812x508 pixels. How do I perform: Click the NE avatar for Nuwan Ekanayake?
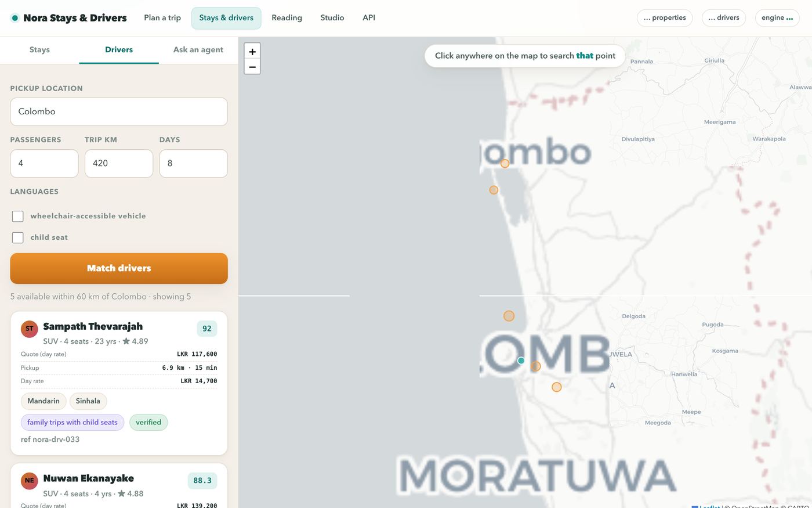(30, 481)
